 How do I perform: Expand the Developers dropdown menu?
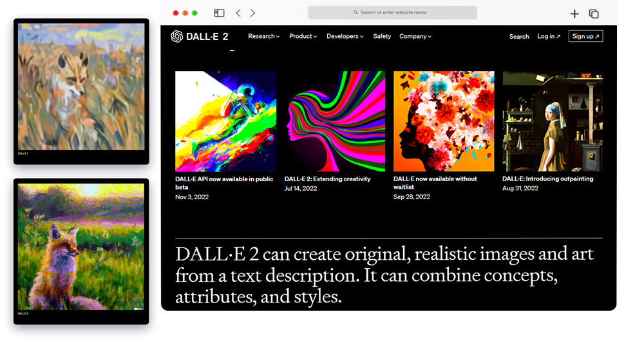click(345, 36)
